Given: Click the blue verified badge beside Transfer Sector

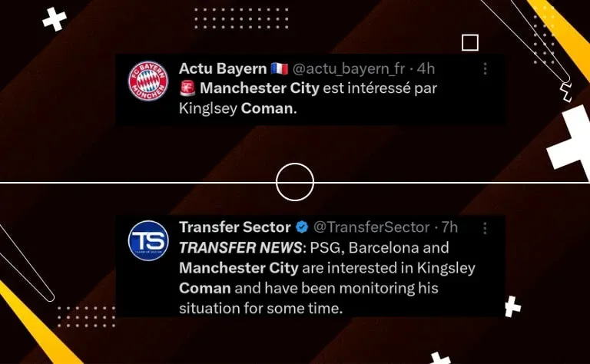Looking at the screenshot, I should [x=302, y=227].
